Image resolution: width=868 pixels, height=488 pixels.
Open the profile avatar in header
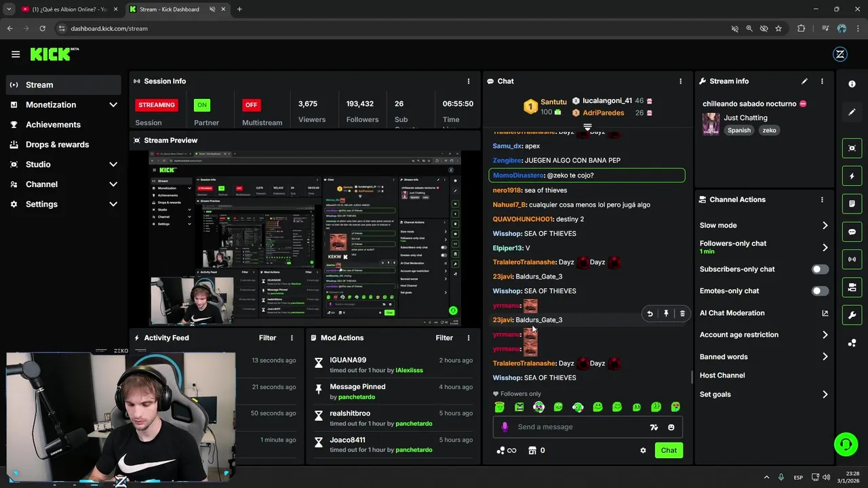(840, 55)
